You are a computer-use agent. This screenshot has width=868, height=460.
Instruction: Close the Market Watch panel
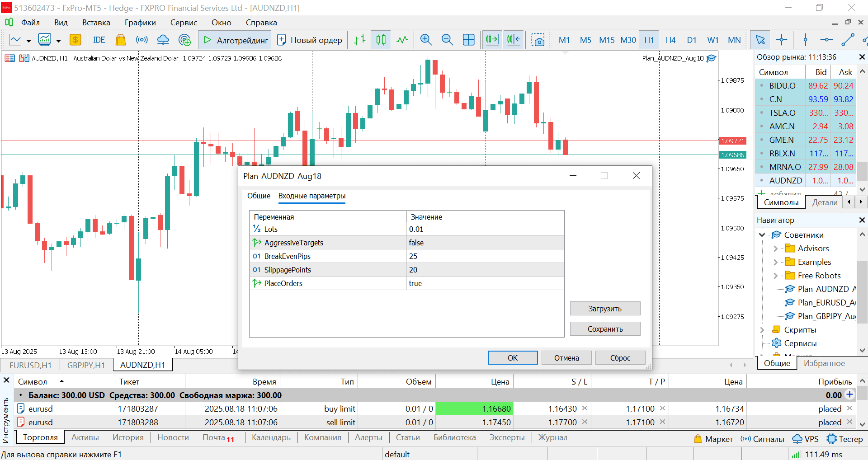[862, 57]
